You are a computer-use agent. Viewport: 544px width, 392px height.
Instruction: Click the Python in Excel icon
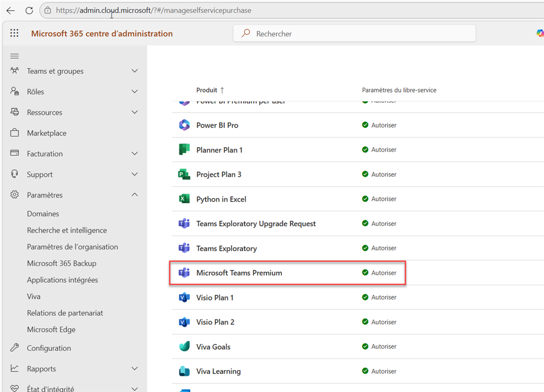[x=184, y=199]
